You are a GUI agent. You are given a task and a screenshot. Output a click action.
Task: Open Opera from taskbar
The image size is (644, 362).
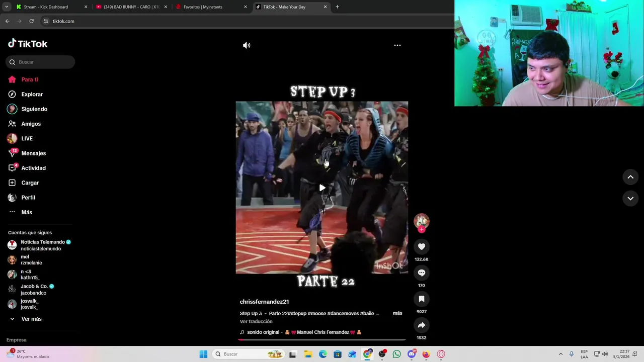pyautogui.click(x=441, y=354)
